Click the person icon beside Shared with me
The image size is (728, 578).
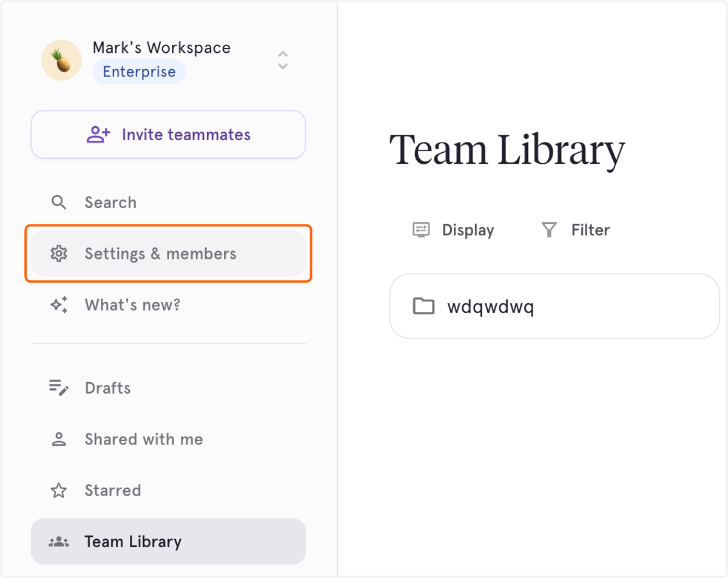pos(59,439)
